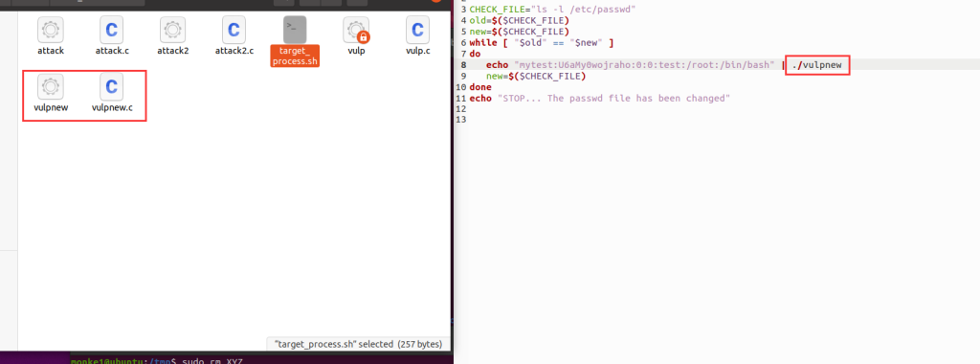Click the 'target_process.sh selected (257 bytes)' status text
The image size is (980, 364).
click(358, 344)
